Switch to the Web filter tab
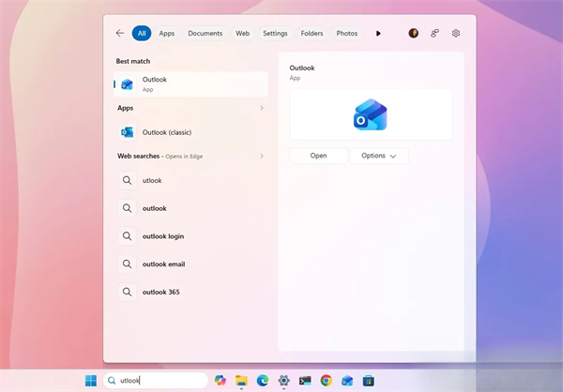Viewport: 563px width, 392px height. (242, 34)
